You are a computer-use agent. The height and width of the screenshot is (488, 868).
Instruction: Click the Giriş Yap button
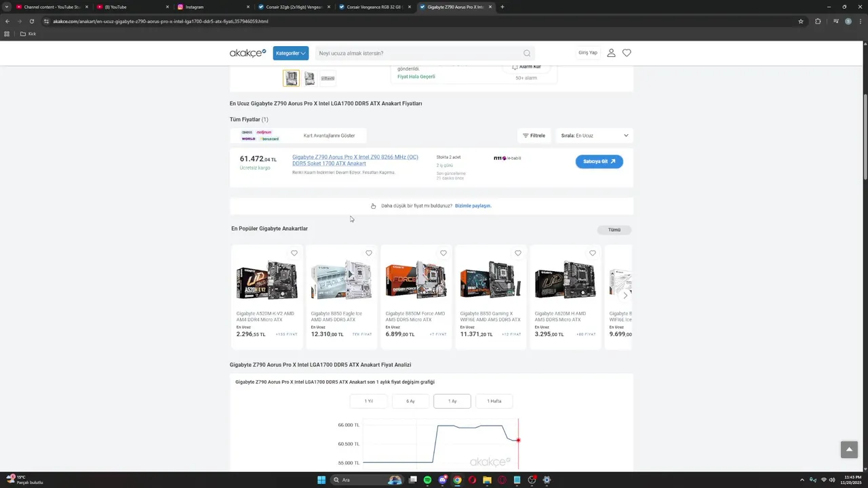588,53
